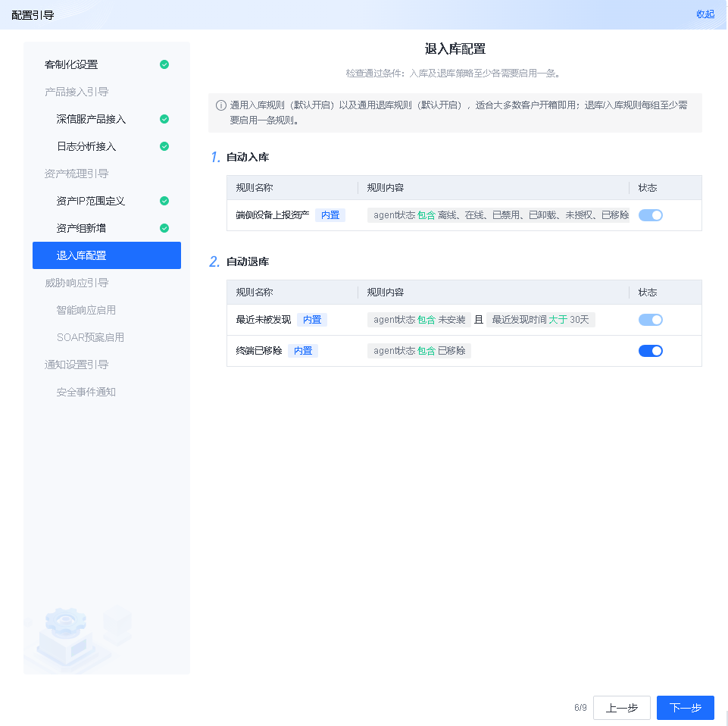Click the 上一步 button
The image size is (728, 726).
click(x=621, y=708)
